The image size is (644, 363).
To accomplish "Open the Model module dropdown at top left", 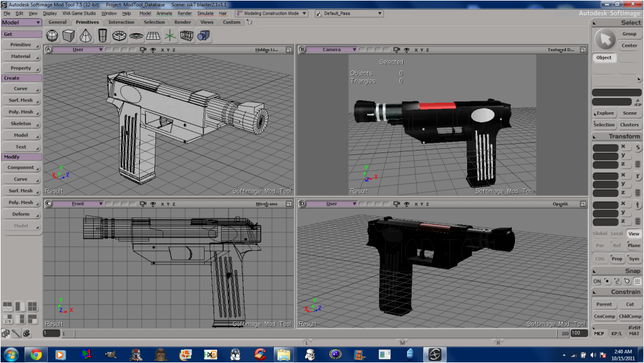I will point(21,23).
